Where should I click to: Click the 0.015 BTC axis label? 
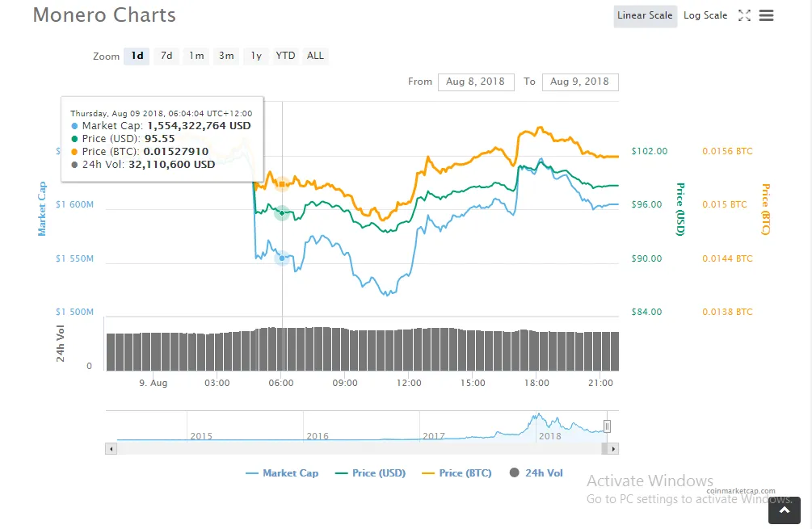click(725, 204)
